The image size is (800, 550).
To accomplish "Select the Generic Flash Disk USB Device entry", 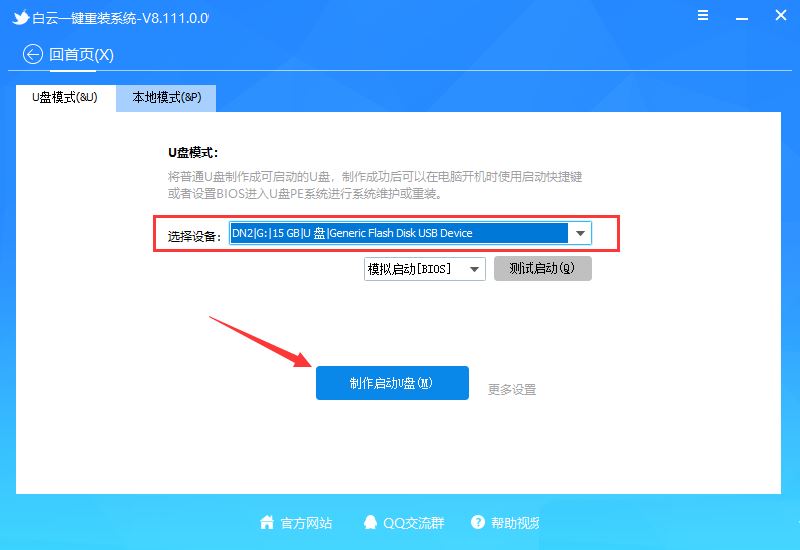I will [x=399, y=233].
